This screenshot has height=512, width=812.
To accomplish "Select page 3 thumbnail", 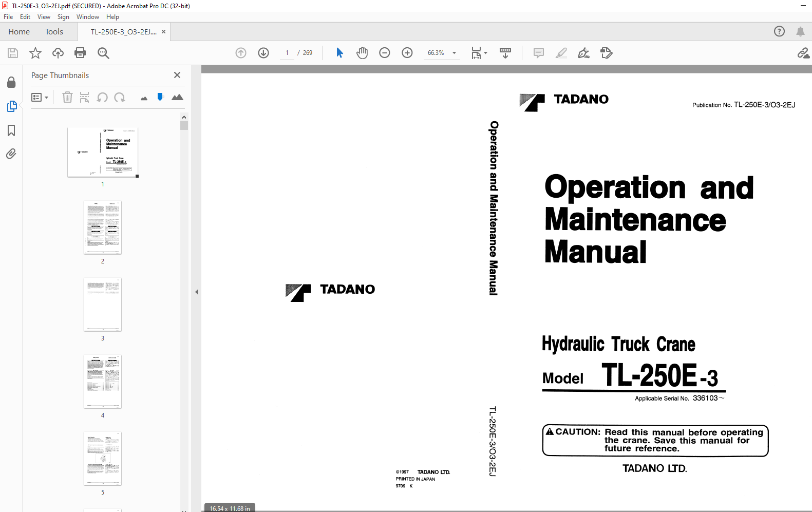I will tap(103, 305).
